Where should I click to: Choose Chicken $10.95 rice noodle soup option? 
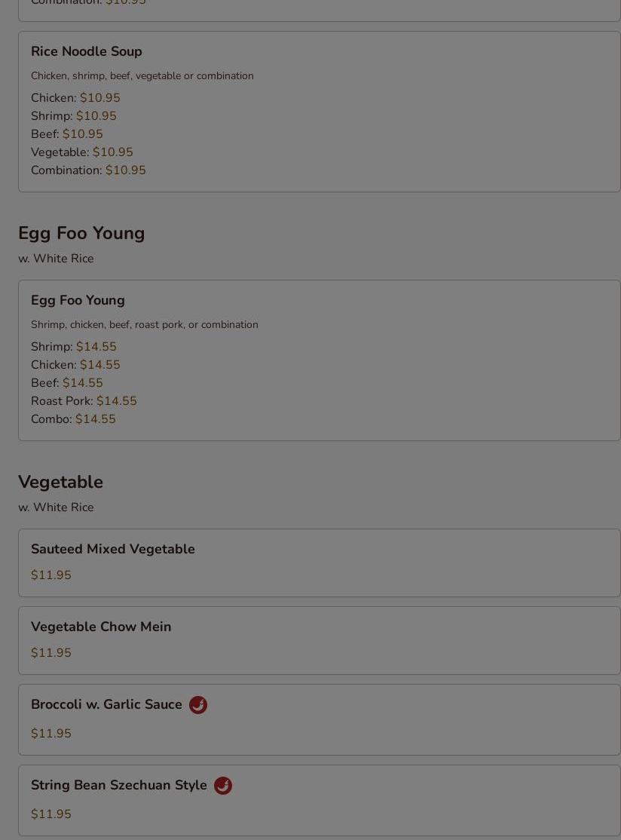tap(75, 98)
